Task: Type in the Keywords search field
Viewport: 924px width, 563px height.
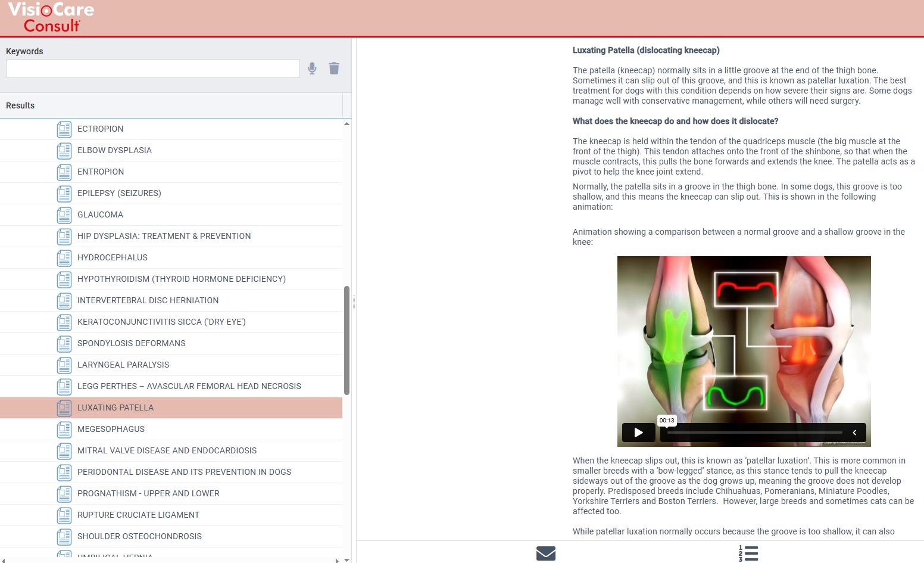Action: point(152,69)
